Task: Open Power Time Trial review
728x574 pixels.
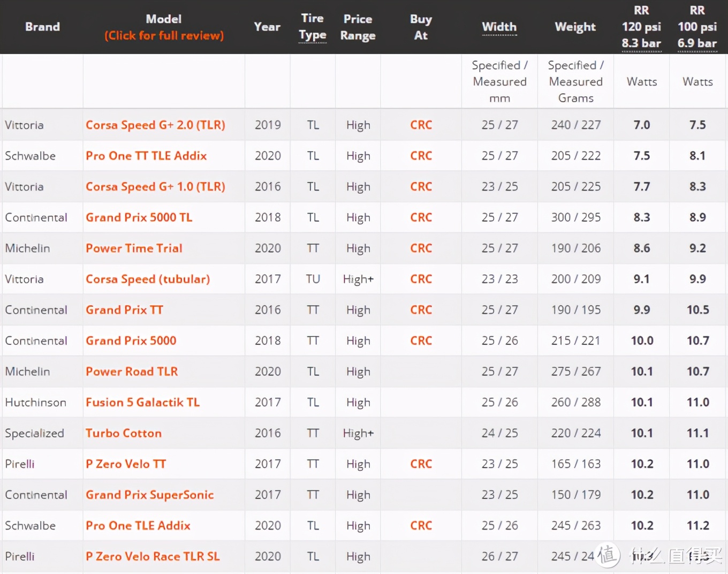Action: tap(134, 248)
